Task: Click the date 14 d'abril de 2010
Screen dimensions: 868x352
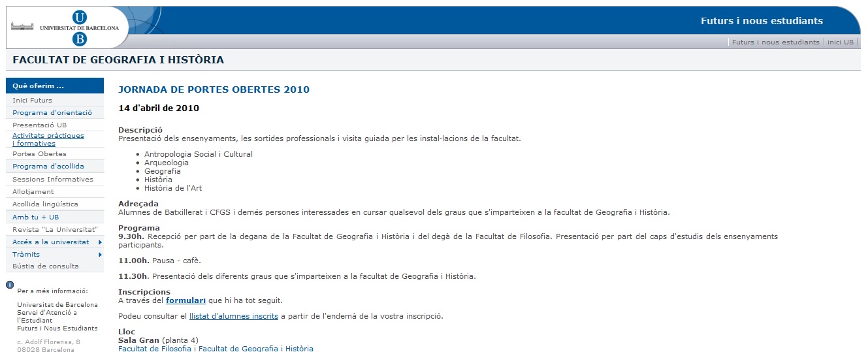Action: pos(159,108)
